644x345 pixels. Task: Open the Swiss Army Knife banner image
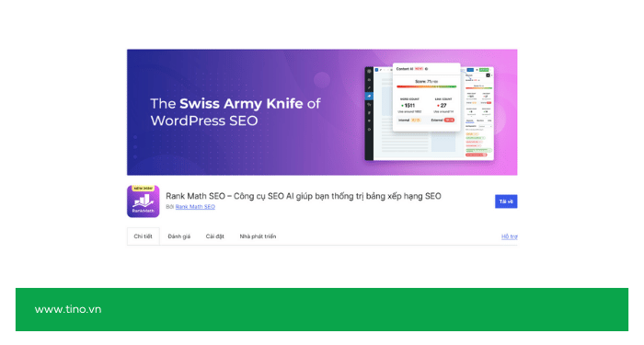coord(322,112)
